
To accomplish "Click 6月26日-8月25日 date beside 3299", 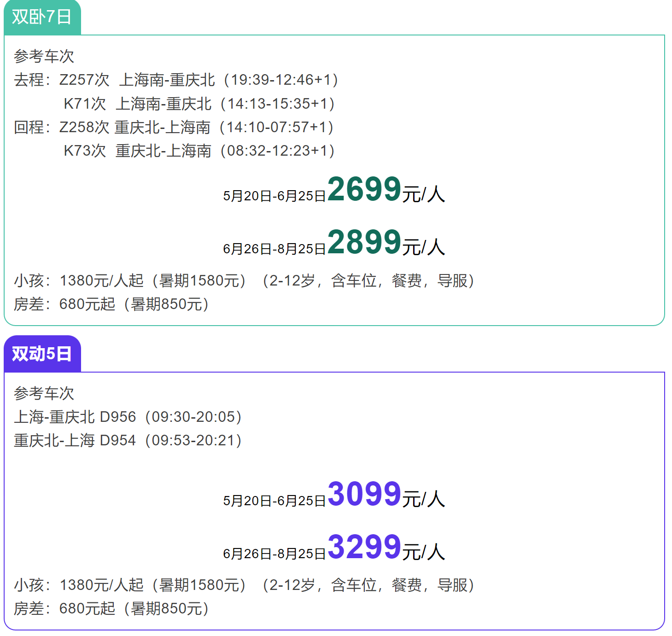I will tap(275, 554).
